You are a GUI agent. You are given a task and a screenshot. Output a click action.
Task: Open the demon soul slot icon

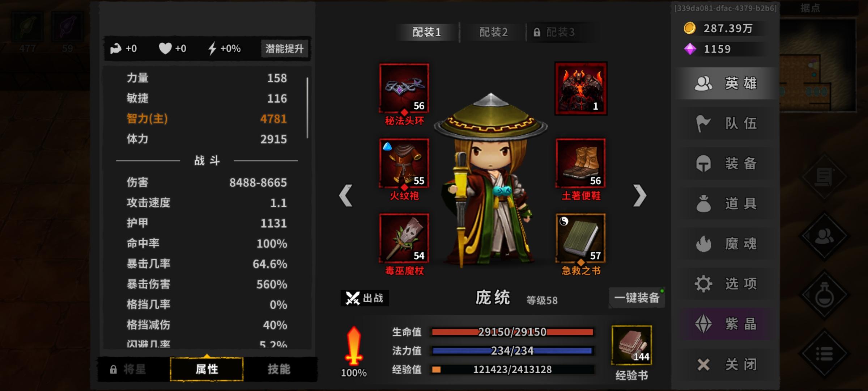click(x=581, y=88)
